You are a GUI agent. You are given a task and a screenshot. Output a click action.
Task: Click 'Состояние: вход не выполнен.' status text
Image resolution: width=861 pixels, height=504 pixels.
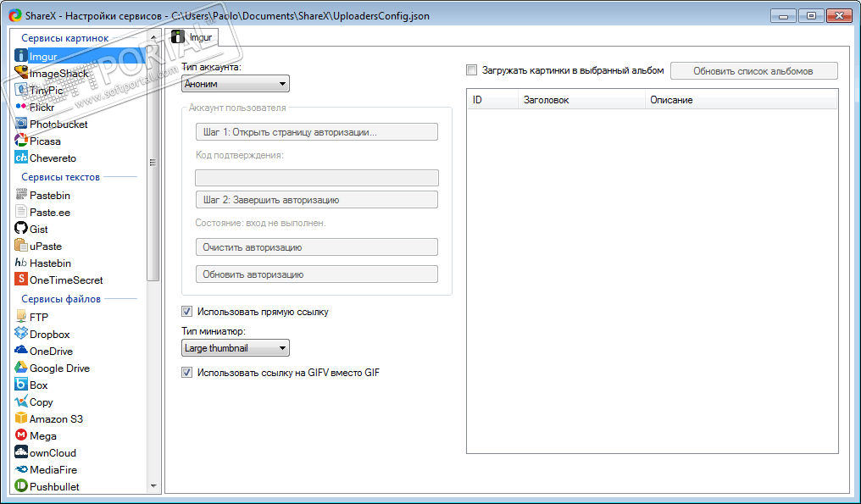pyautogui.click(x=261, y=223)
